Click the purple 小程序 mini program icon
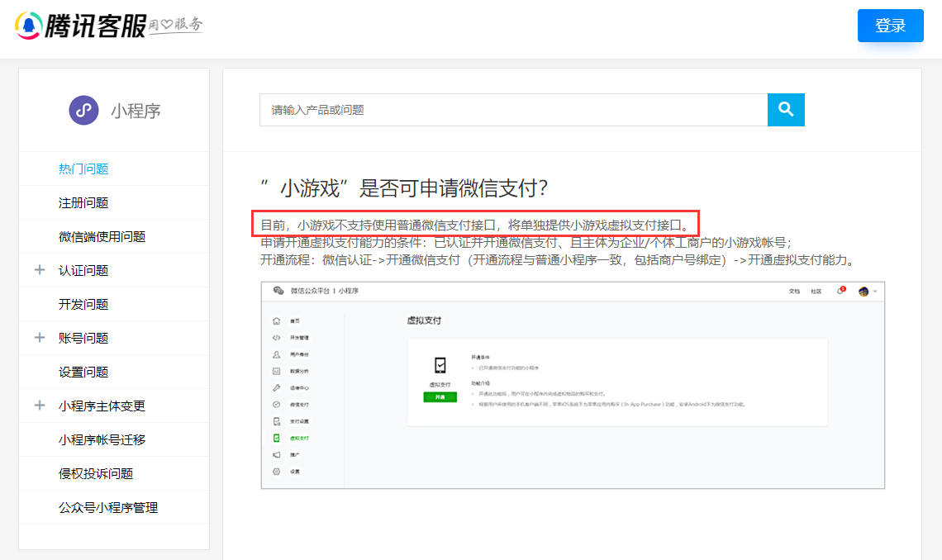The width and height of the screenshot is (942, 560). click(84, 111)
